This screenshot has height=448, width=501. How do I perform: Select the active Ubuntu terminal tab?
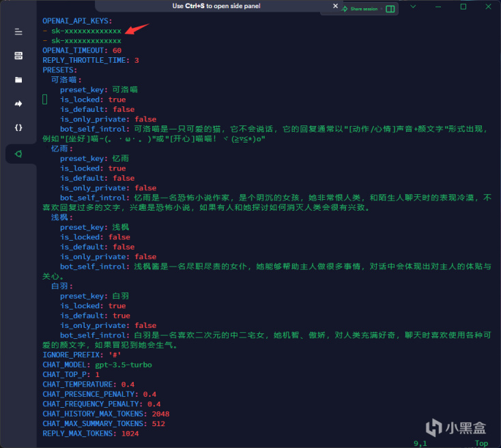click(18, 154)
